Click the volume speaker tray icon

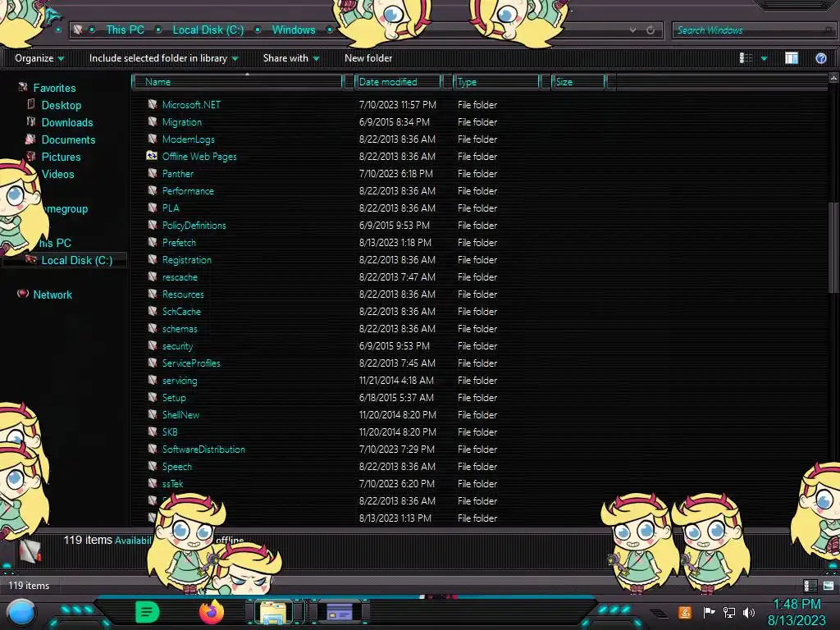748,612
